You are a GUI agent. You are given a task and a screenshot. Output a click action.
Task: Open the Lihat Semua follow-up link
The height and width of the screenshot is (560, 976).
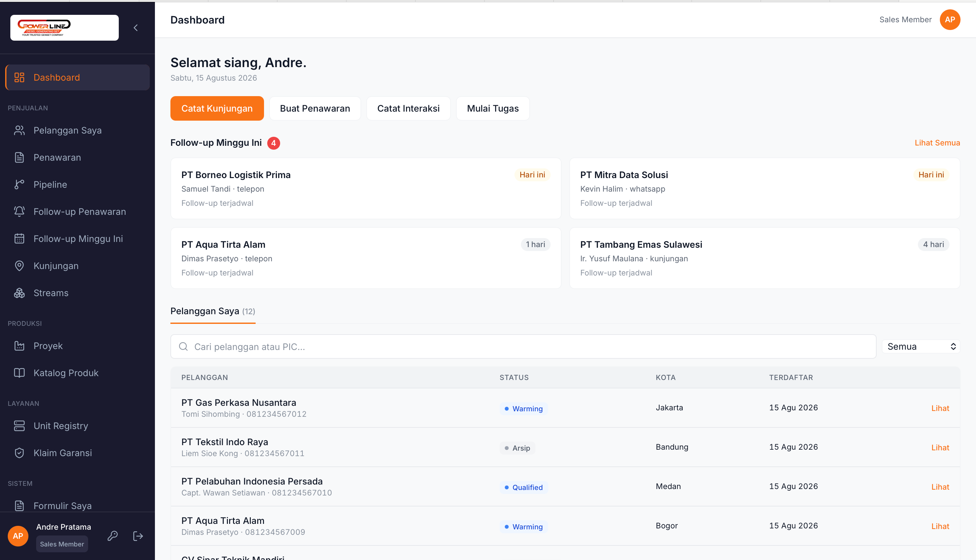[937, 143]
